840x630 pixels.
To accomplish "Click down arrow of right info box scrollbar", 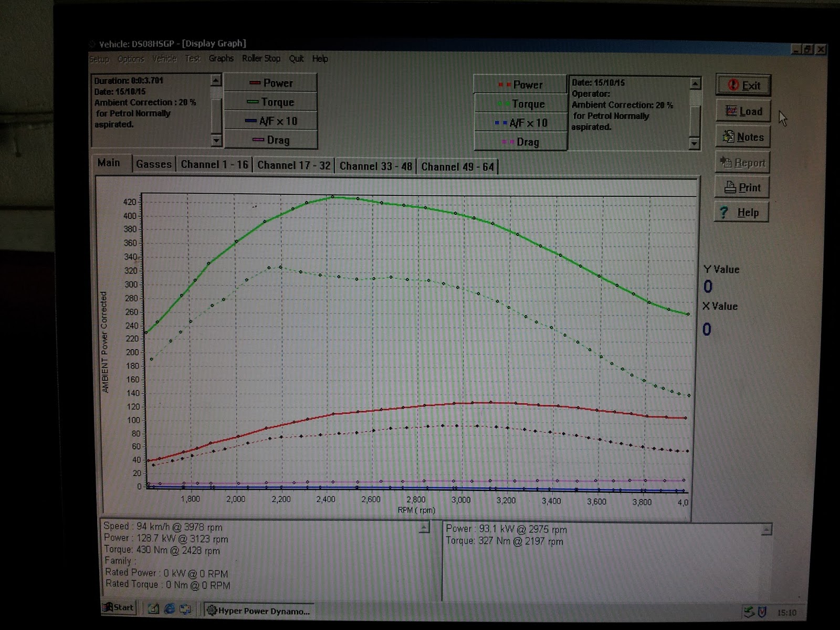I will point(695,143).
